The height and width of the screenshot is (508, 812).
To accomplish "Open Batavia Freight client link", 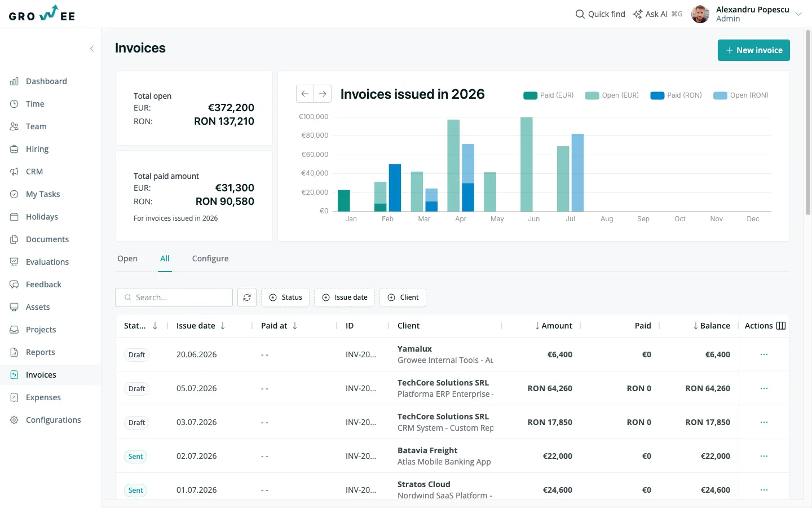I will pos(427,450).
